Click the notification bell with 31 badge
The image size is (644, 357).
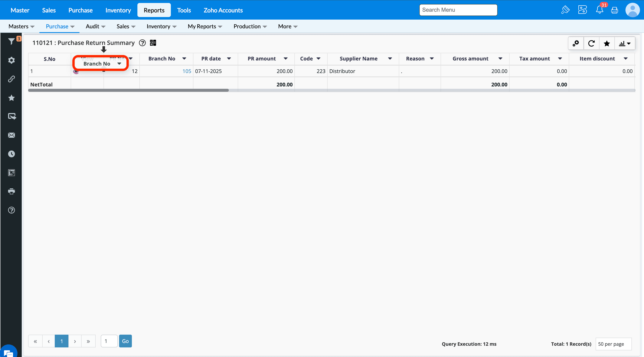[599, 10]
